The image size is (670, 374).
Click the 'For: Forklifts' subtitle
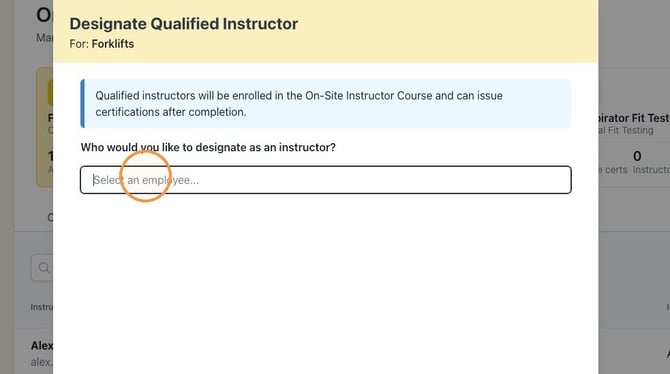pos(102,44)
